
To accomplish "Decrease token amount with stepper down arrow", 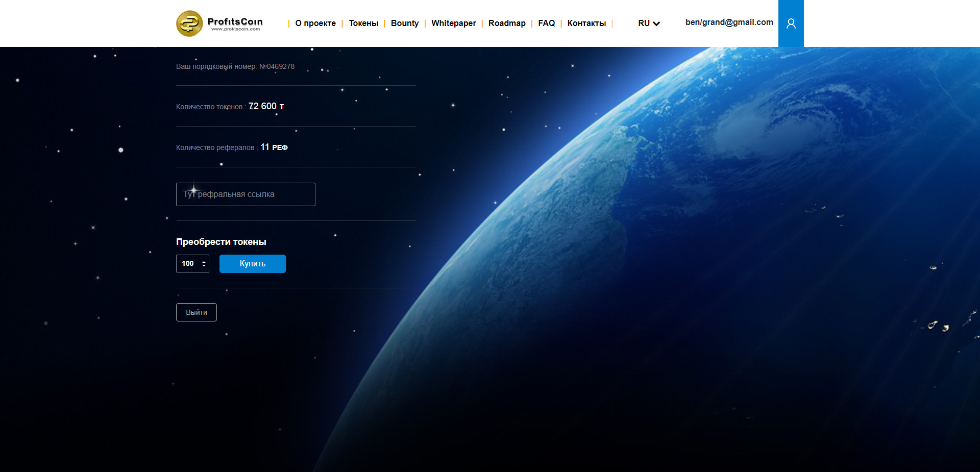I will pos(204,266).
